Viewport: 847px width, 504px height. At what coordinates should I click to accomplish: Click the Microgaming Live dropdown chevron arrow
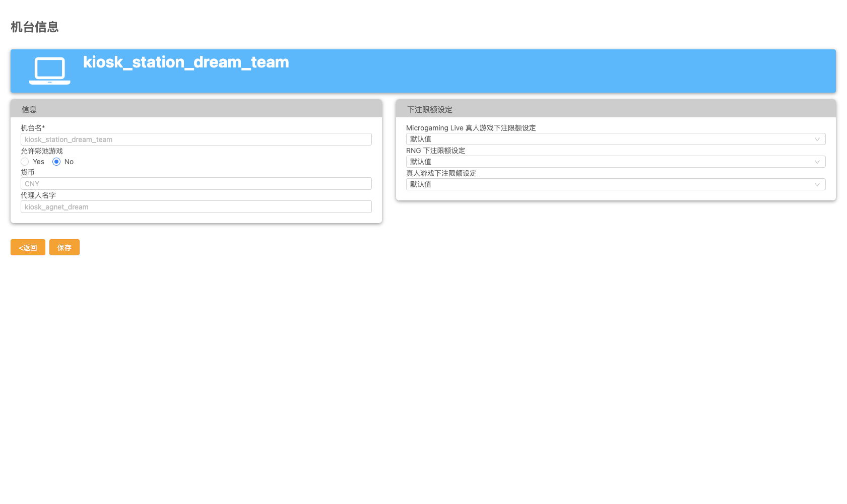(817, 139)
